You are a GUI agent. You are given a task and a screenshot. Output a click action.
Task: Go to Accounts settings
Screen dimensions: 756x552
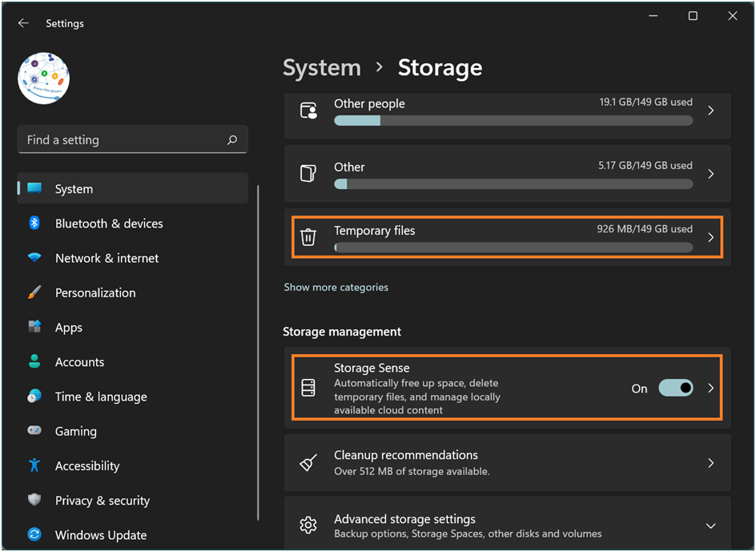pyautogui.click(x=79, y=362)
